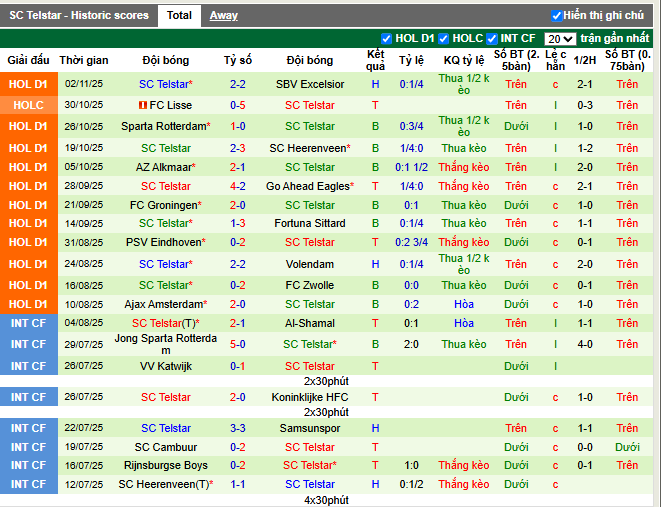Open SC Heerenveen team in 19/10/25 row
The width and height of the screenshot is (661, 507).
(x=308, y=148)
